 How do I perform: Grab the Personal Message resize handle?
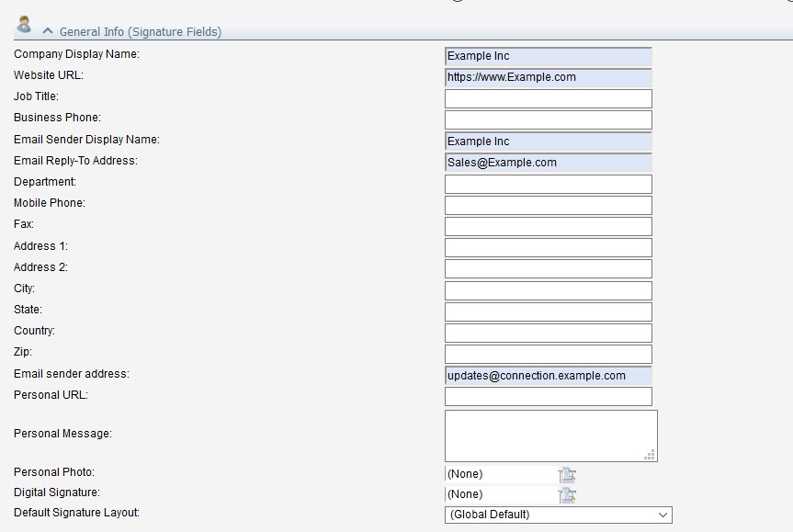650,455
